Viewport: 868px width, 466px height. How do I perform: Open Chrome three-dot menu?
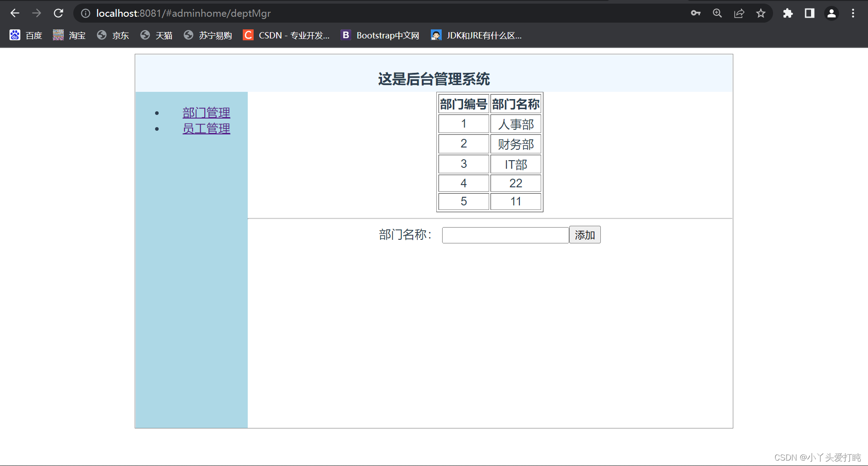tap(853, 13)
